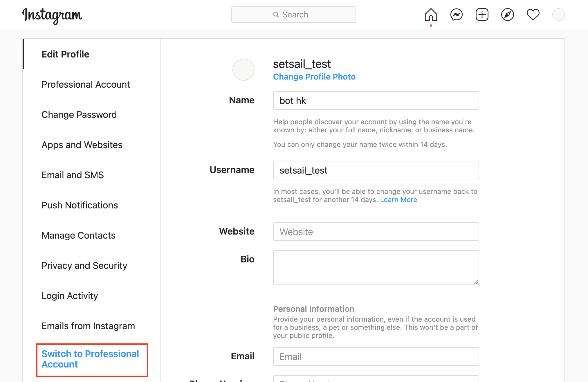Image resolution: width=588 pixels, height=382 pixels.
Task: Go to Manage Contacts
Action: (78, 235)
